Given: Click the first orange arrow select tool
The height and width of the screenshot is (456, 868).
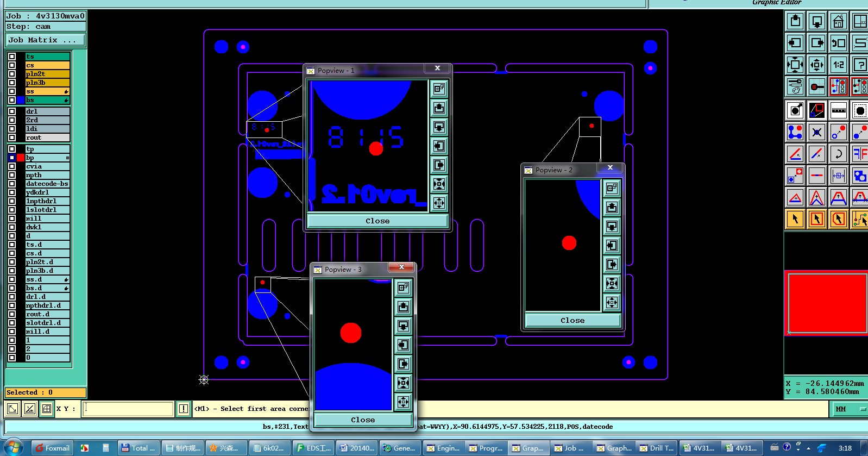Looking at the screenshot, I should point(795,219).
